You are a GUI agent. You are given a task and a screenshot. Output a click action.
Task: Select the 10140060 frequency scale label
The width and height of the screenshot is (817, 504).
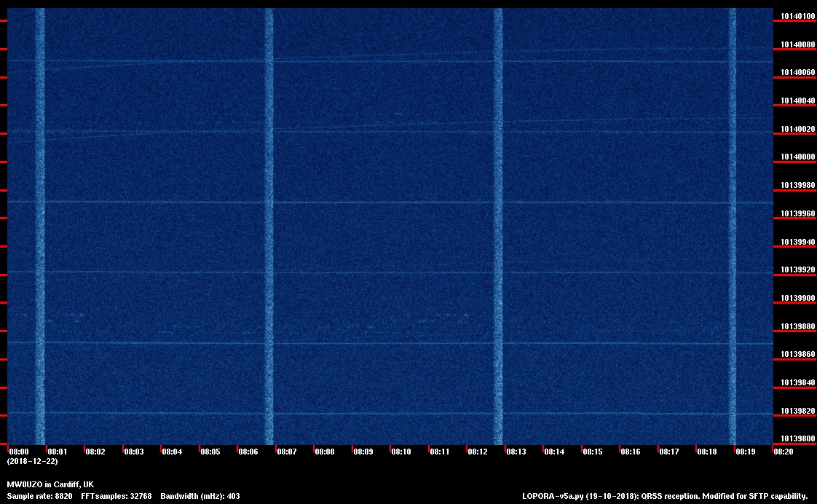click(x=797, y=73)
